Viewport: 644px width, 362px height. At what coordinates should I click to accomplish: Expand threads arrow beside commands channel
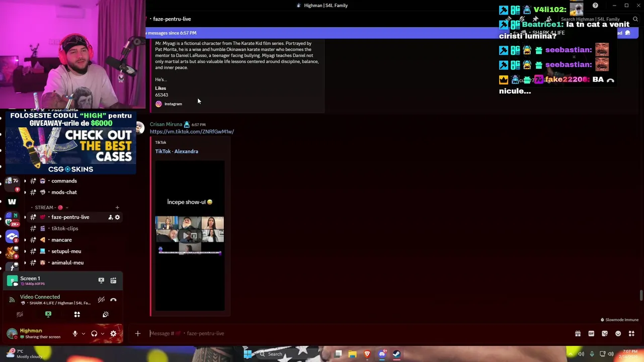tap(25, 181)
